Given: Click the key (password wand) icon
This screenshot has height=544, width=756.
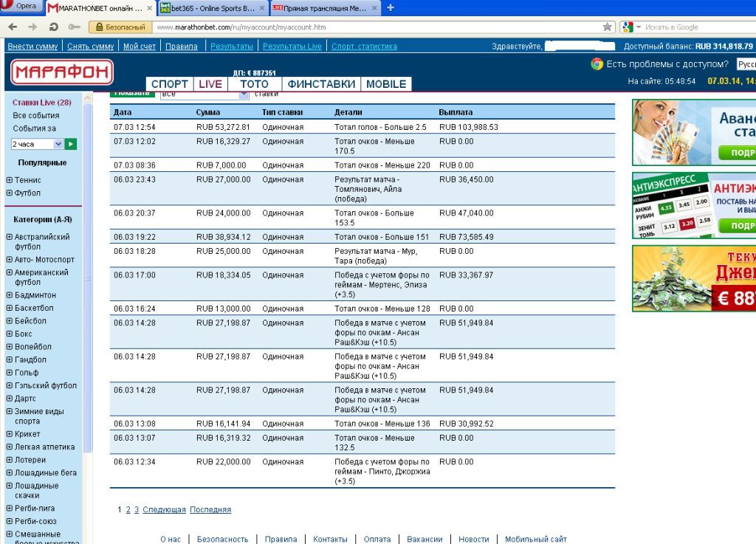Looking at the screenshot, I should [x=75, y=27].
